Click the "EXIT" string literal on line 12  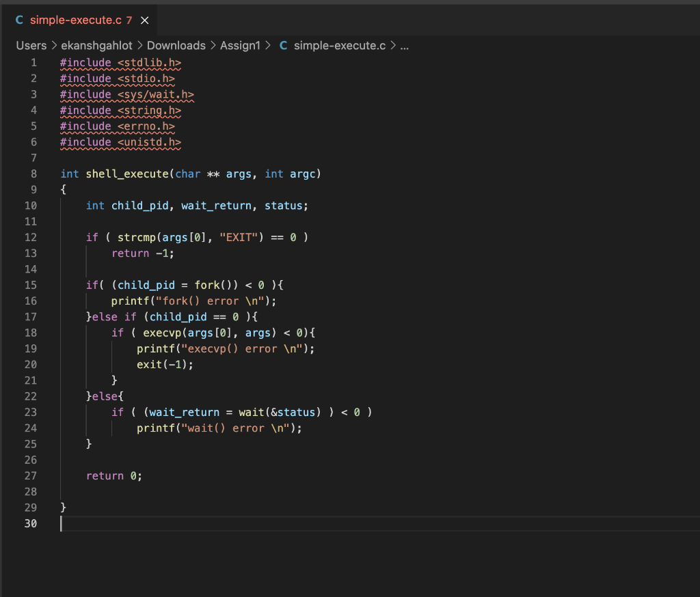click(x=239, y=237)
